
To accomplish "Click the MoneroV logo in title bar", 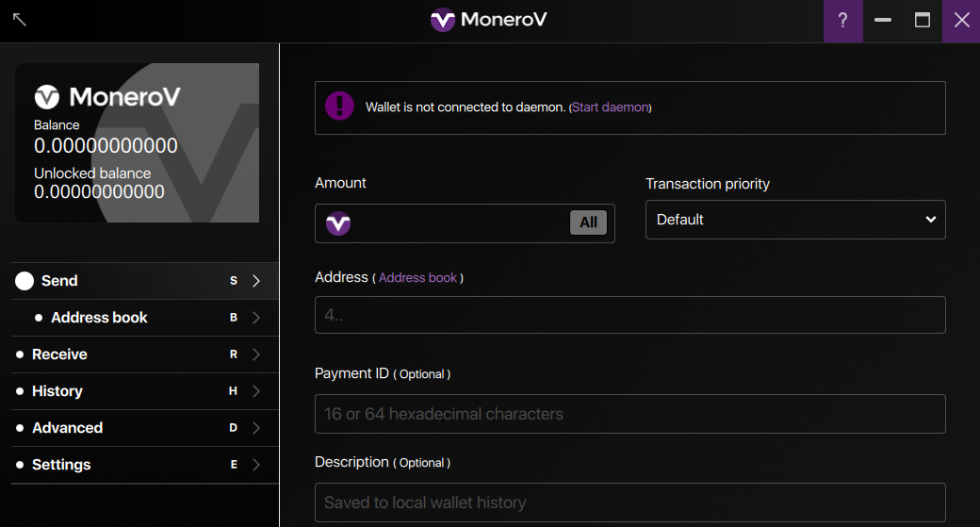I will (489, 20).
